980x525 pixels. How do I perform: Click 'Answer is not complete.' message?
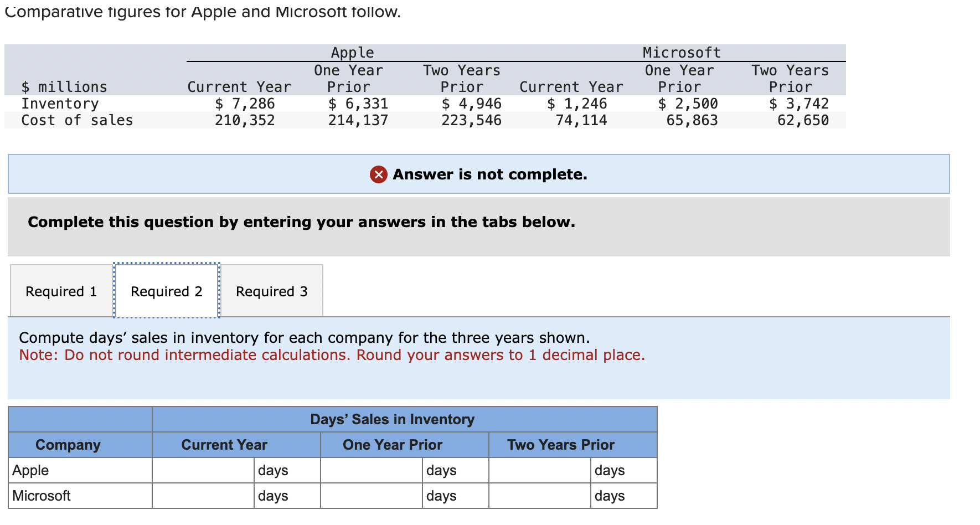click(x=490, y=174)
